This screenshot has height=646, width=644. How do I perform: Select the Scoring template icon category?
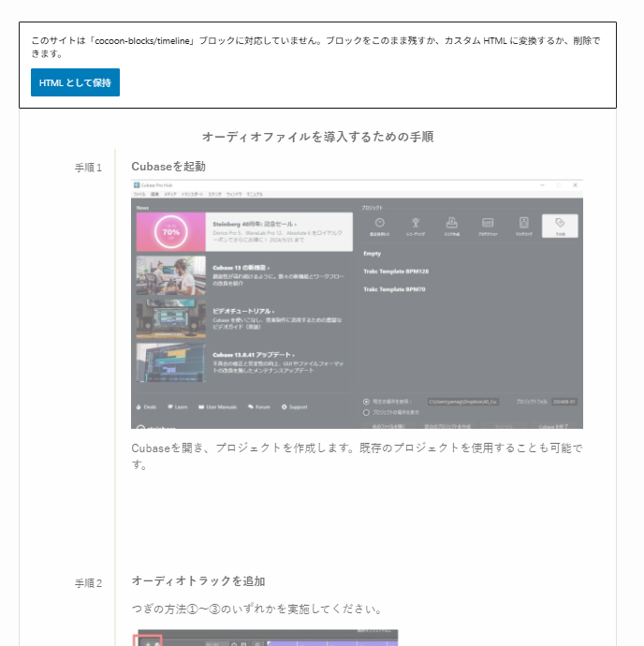pos(451,226)
